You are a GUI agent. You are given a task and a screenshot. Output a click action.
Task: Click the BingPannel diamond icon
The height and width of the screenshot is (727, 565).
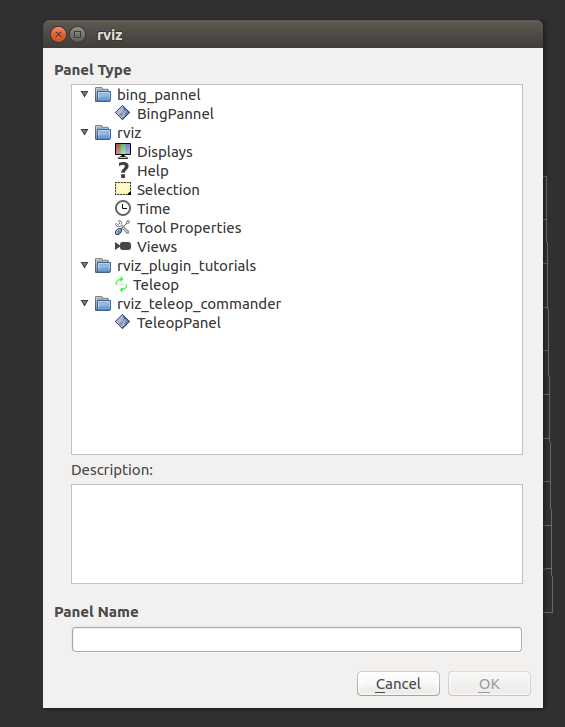pos(122,113)
